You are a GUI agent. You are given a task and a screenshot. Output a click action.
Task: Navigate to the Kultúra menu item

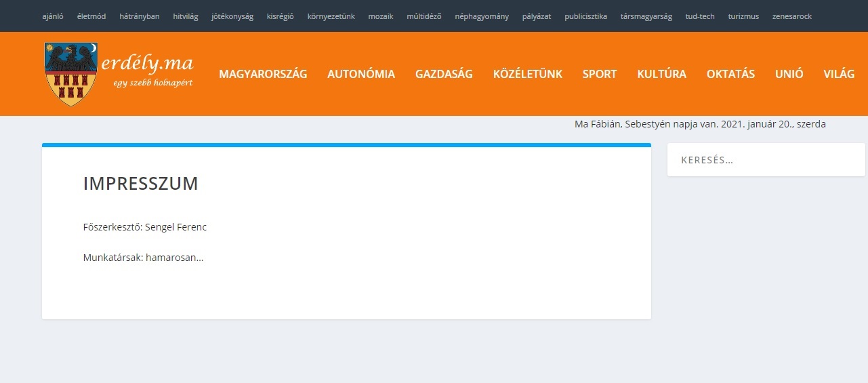661,75
